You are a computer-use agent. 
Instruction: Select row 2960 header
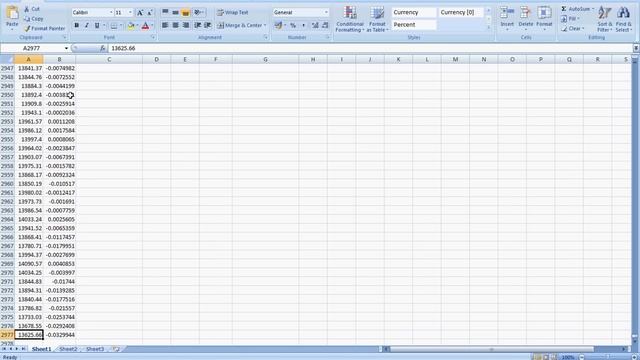pos(7,184)
